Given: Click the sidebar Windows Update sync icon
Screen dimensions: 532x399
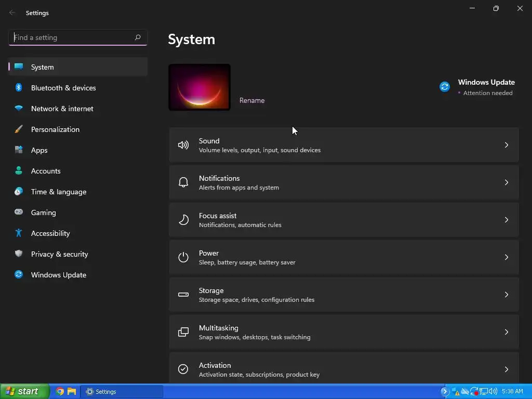Looking at the screenshot, I should point(19,274).
